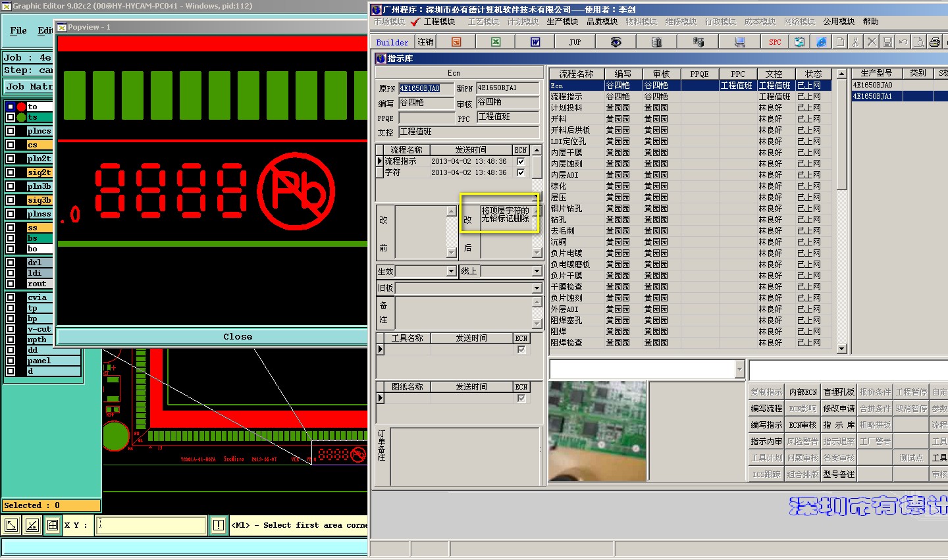The height and width of the screenshot is (560, 948).
Task: Open the 生效 dropdown
Action: [451, 271]
